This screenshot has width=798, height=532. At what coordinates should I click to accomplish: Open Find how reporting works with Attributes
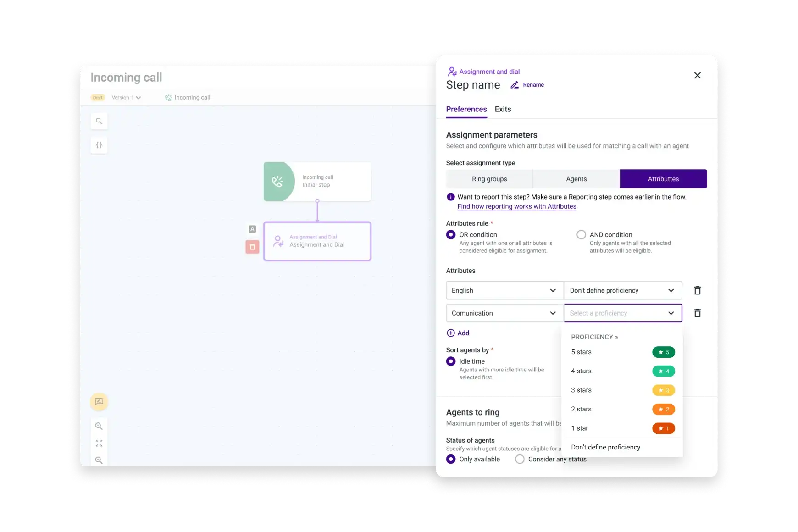(516, 206)
